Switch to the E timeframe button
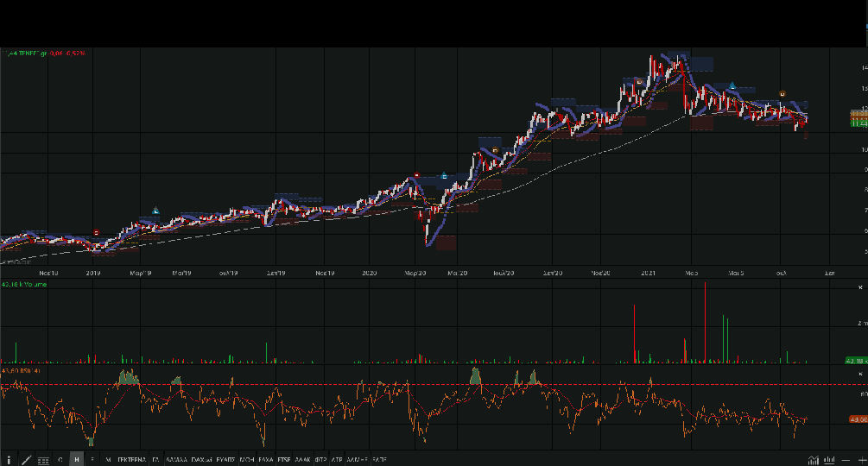The height and width of the screenshot is (466, 868). (x=92, y=460)
